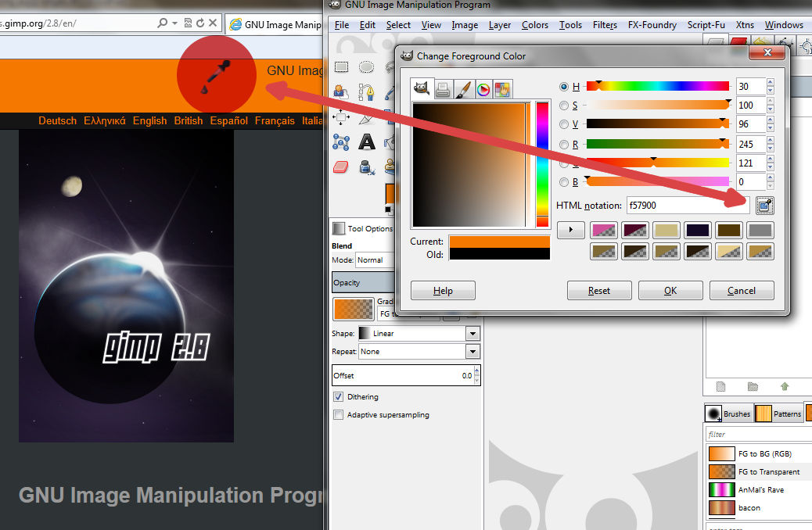Select the Text tool
Image resolution: width=812 pixels, height=530 pixels.
pos(367,141)
